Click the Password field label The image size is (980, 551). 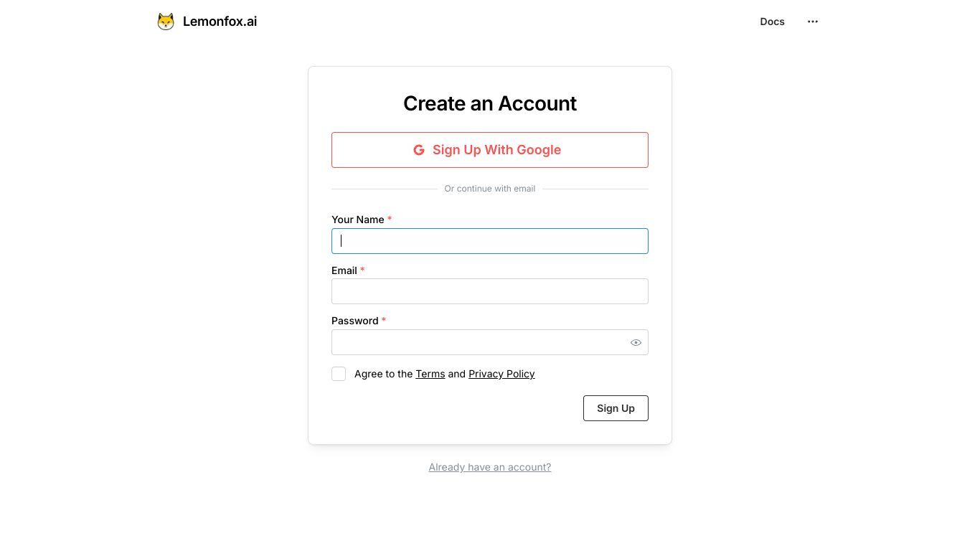point(355,321)
